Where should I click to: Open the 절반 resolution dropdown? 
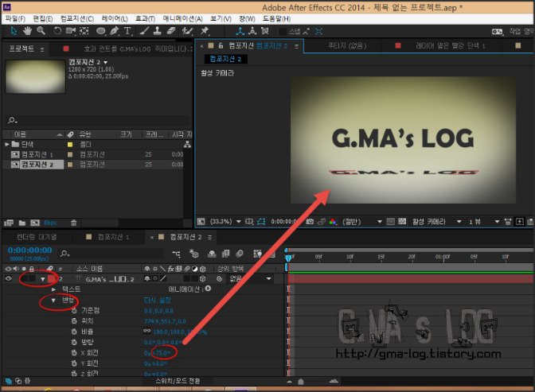362,222
